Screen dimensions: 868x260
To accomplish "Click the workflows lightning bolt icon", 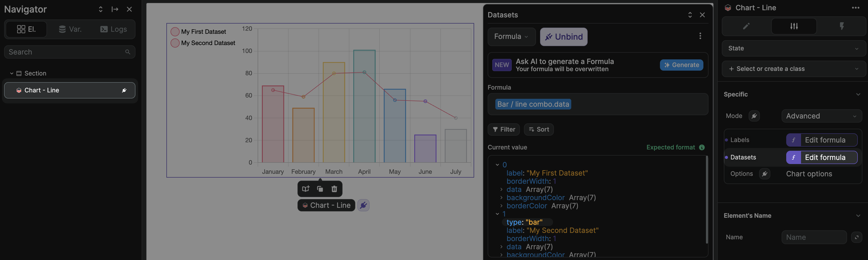I will pos(842,26).
